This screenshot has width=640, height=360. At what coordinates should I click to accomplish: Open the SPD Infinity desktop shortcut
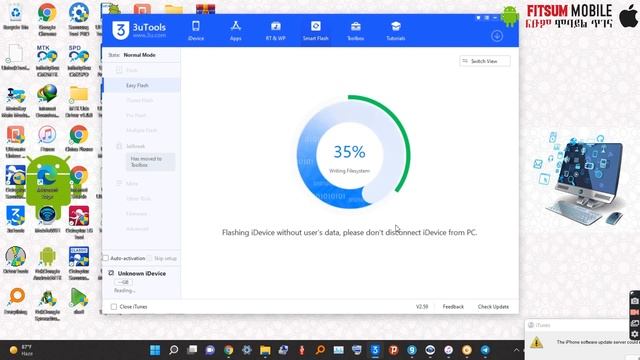(79, 60)
